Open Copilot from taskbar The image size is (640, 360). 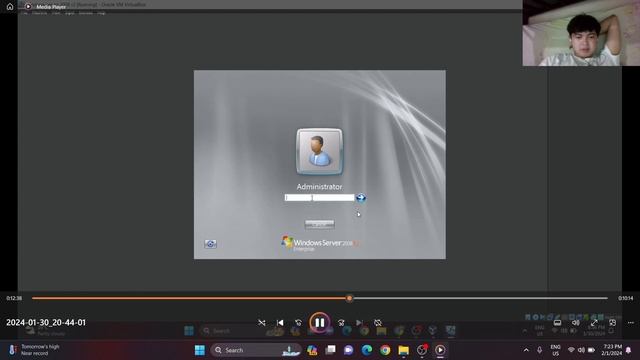click(312, 350)
